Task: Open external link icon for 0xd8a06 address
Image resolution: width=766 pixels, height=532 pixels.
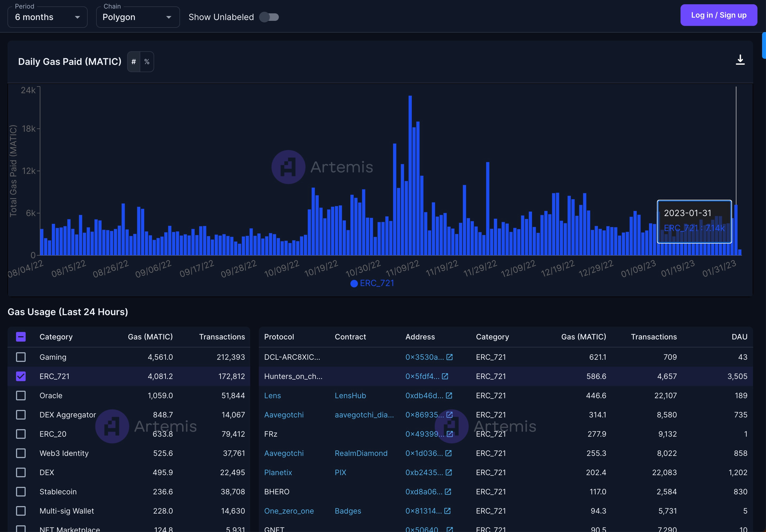Action: [448, 492]
